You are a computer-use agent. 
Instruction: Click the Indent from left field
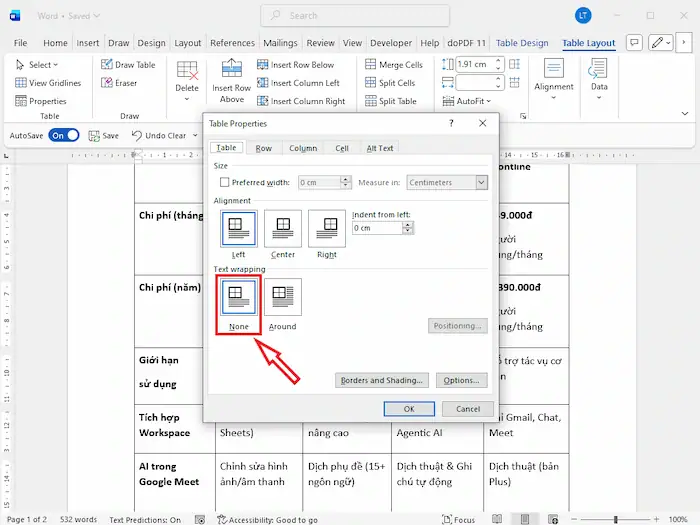coord(377,228)
